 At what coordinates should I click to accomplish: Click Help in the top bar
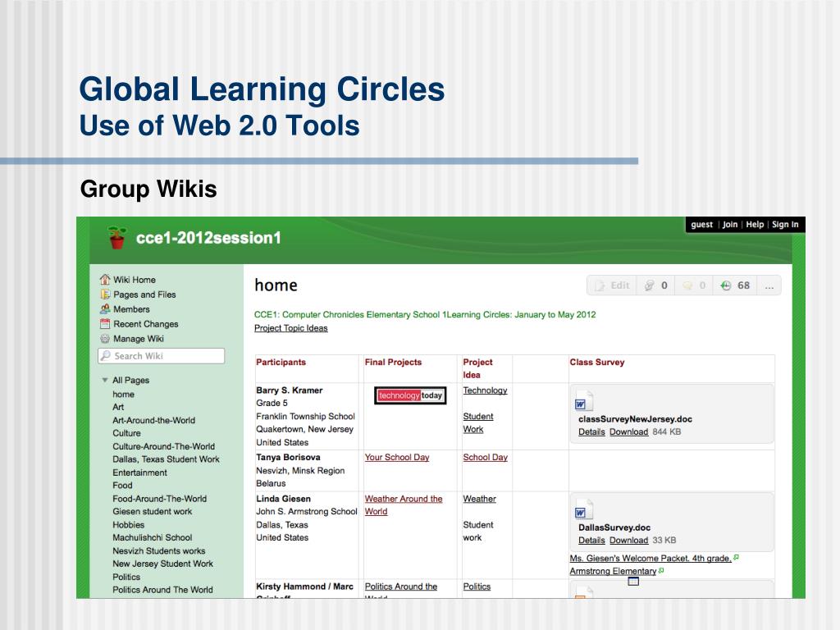pyautogui.click(x=755, y=225)
